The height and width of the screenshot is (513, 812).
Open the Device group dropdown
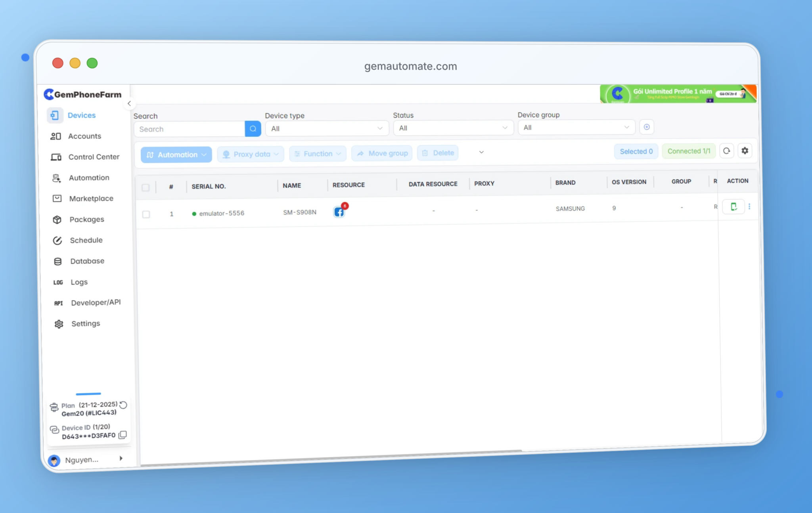click(x=576, y=127)
